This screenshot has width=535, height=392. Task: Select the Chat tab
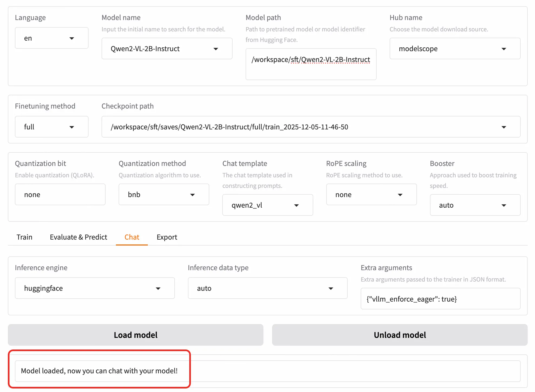coord(132,237)
